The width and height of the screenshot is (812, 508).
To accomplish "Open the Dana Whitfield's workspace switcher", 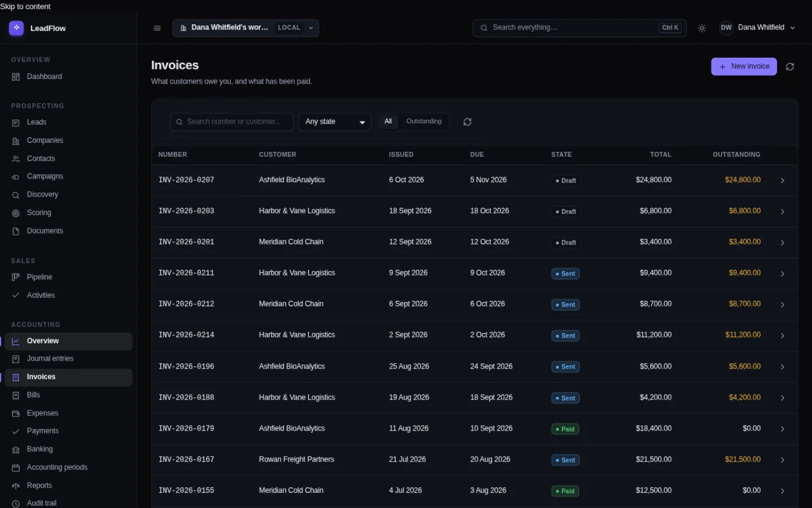I will coord(246,28).
